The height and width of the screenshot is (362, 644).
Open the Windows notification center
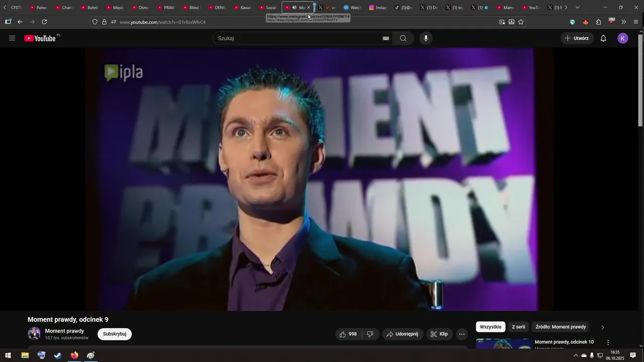pyautogui.click(x=633, y=355)
